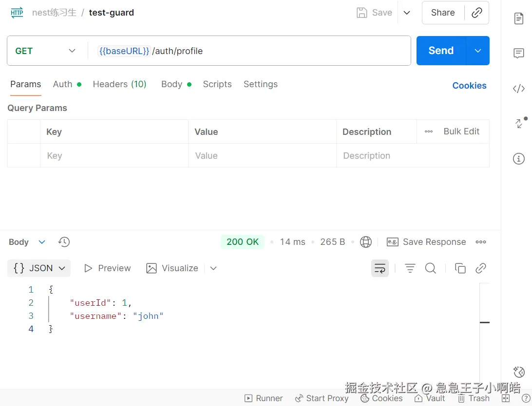Viewport: 532px width, 406px height.
Task: Click the query param Value input cell
Action: point(262,156)
